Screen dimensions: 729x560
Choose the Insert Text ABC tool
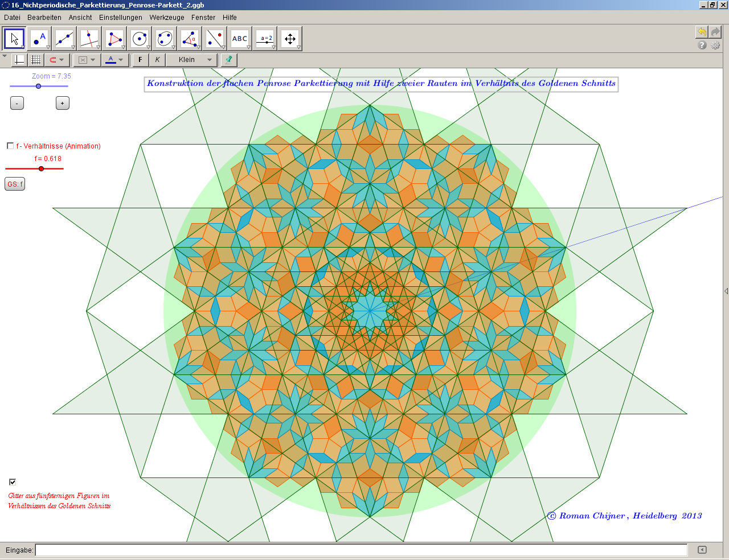pos(240,39)
